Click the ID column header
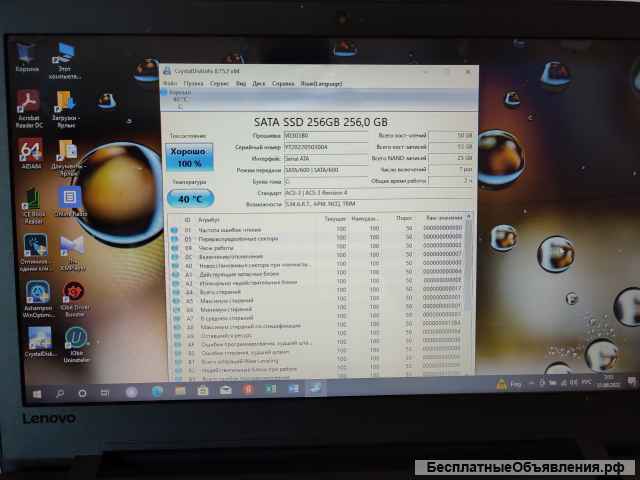Screen dimensions: 640x480 [x=187, y=220]
